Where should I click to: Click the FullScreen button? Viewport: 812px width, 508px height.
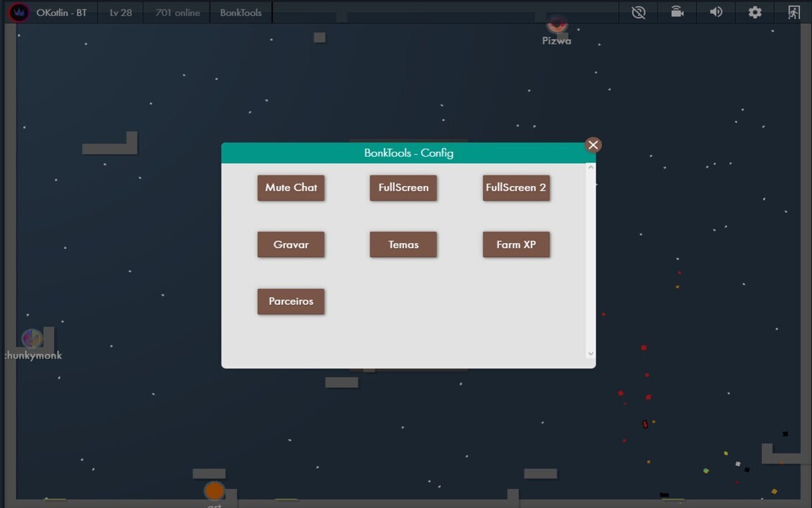[403, 188]
